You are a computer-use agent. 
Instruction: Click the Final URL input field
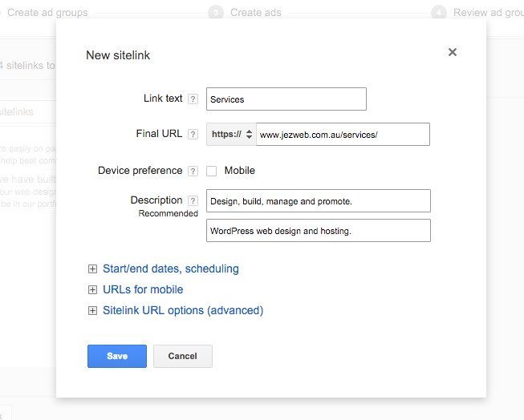click(x=343, y=135)
